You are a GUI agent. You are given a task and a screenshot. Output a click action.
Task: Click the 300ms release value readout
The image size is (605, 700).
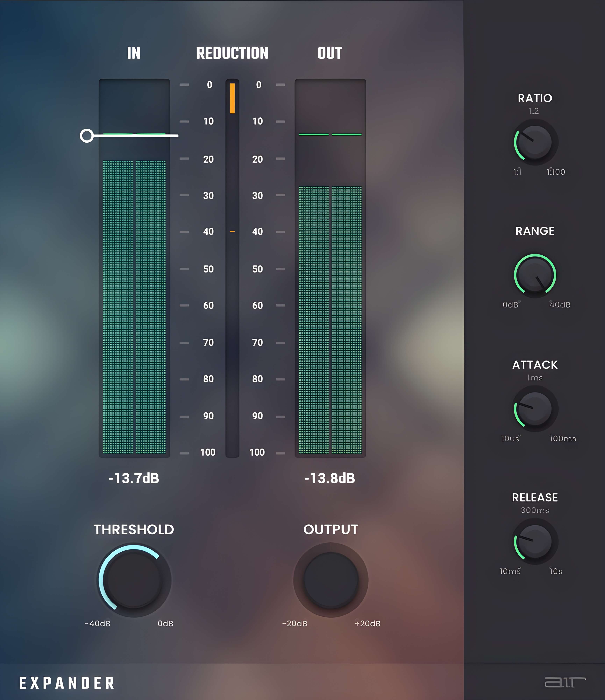535,510
